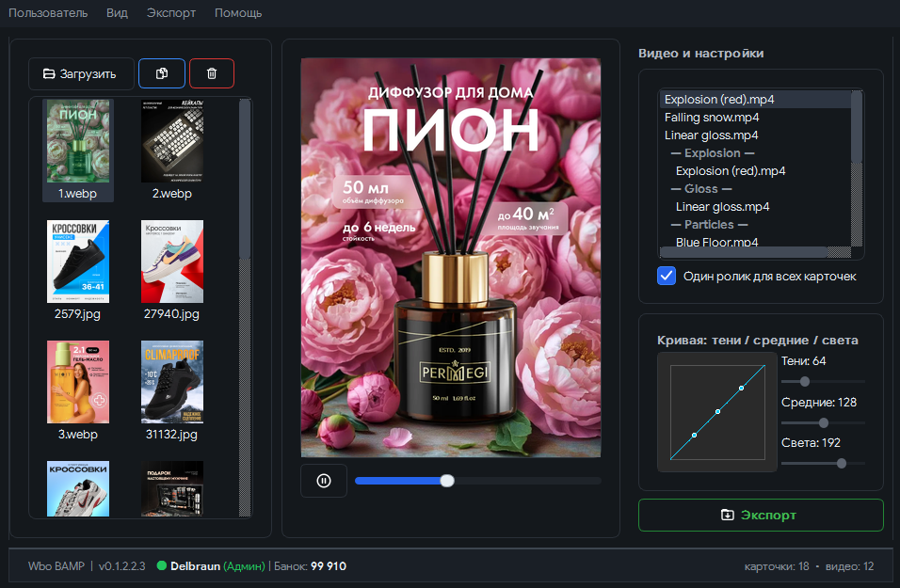Open the Пользователь menu

tap(48, 13)
